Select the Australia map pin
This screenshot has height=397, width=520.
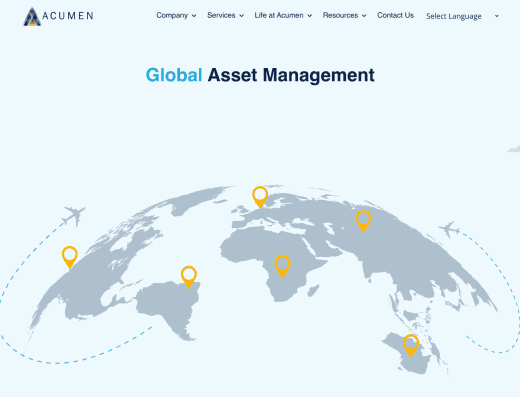[x=411, y=346]
